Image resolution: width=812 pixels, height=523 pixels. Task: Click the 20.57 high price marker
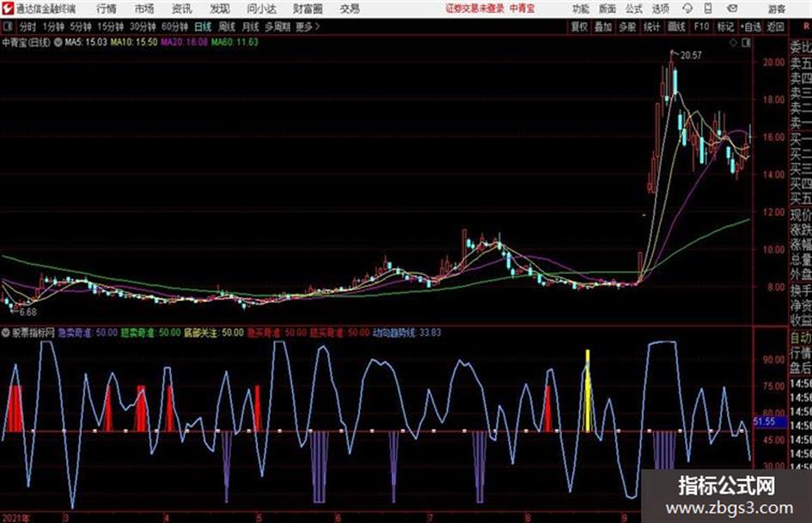[x=691, y=56]
